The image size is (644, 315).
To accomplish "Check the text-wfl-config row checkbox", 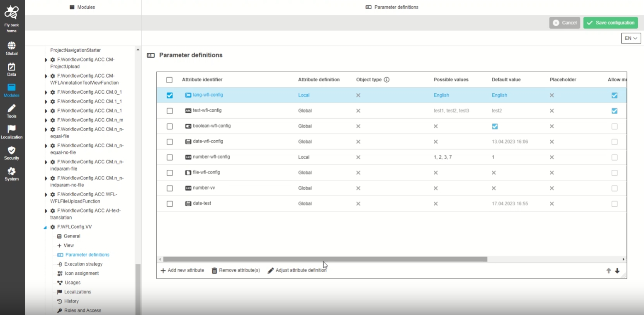I will [170, 111].
